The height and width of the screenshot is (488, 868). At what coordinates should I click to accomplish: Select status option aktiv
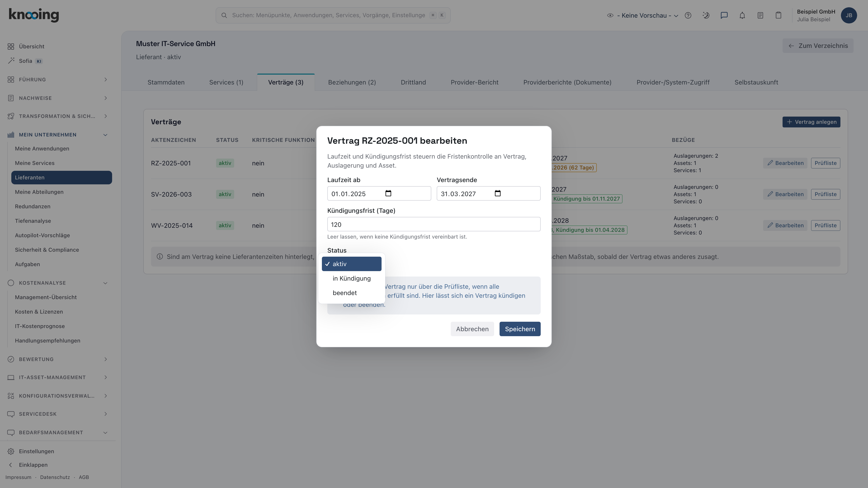tap(351, 264)
